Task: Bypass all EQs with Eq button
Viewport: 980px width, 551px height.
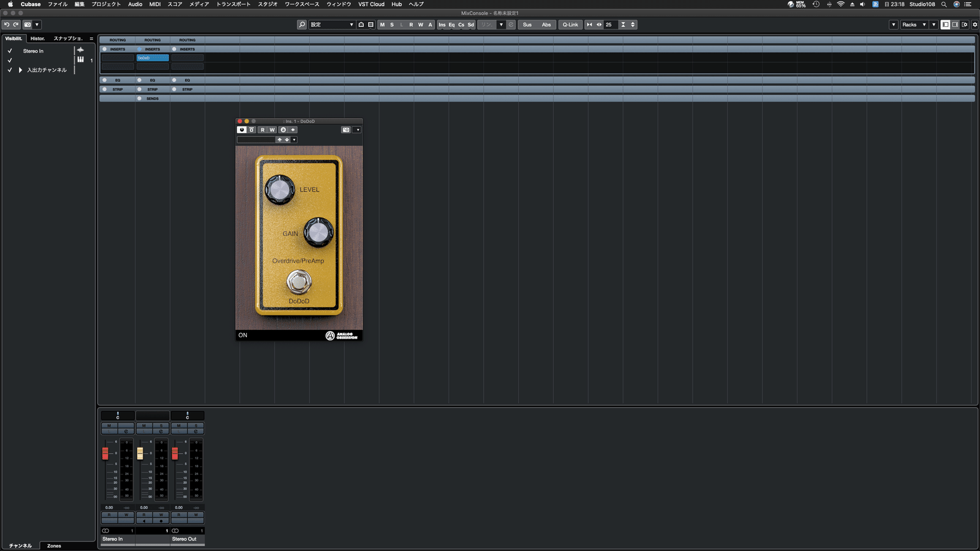Action: tap(451, 24)
